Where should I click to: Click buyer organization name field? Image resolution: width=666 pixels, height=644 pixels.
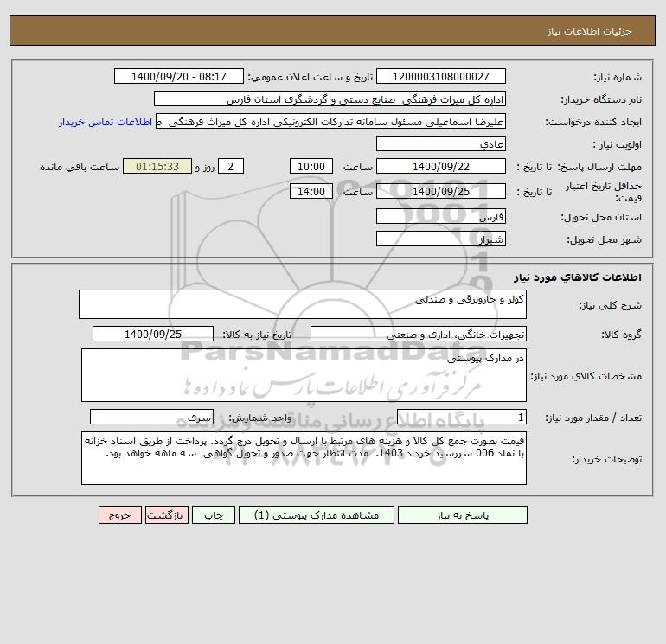pos(330,99)
